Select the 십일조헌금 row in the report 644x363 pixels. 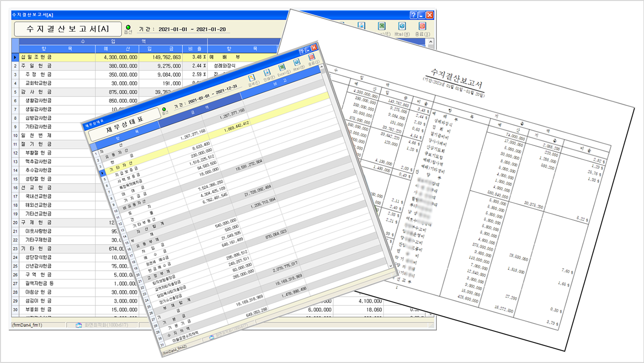click(x=53, y=57)
